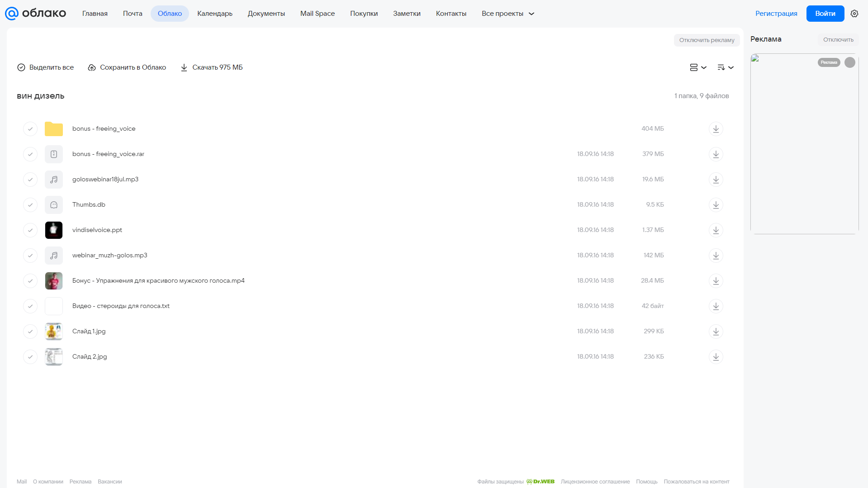Open the settings gear icon in header

854,14
